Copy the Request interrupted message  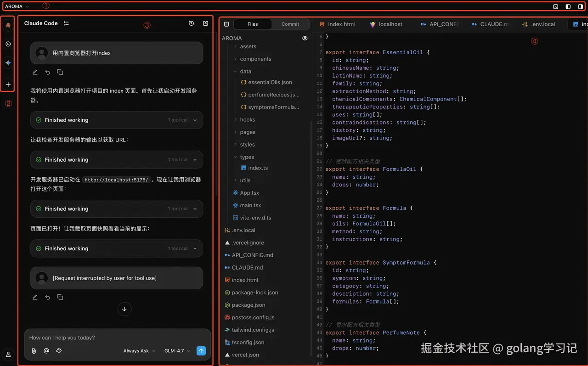click(x=60, y=297)
